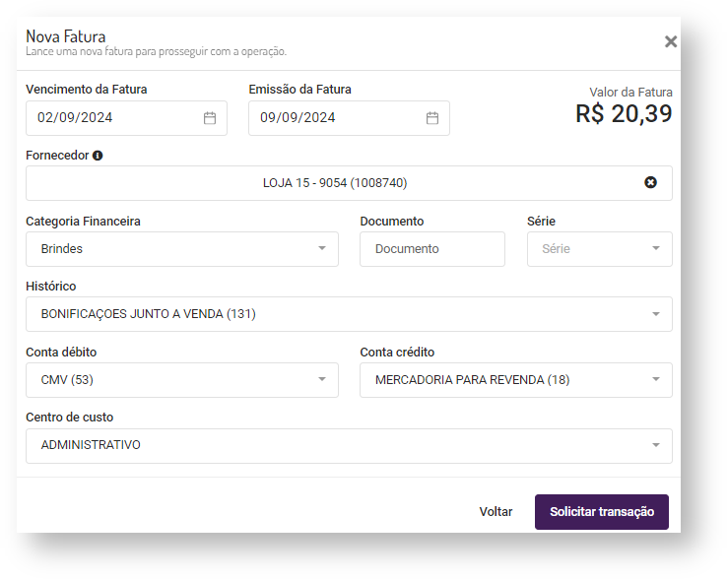Click the Emissão date field 09/09/2024

331,118
